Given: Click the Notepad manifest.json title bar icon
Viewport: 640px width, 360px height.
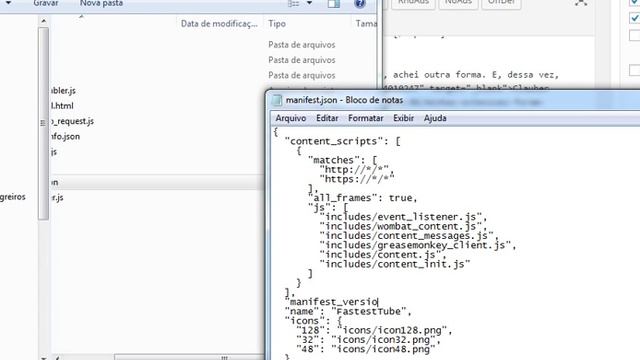Looking at the screenshot, I should coord(277,100).
